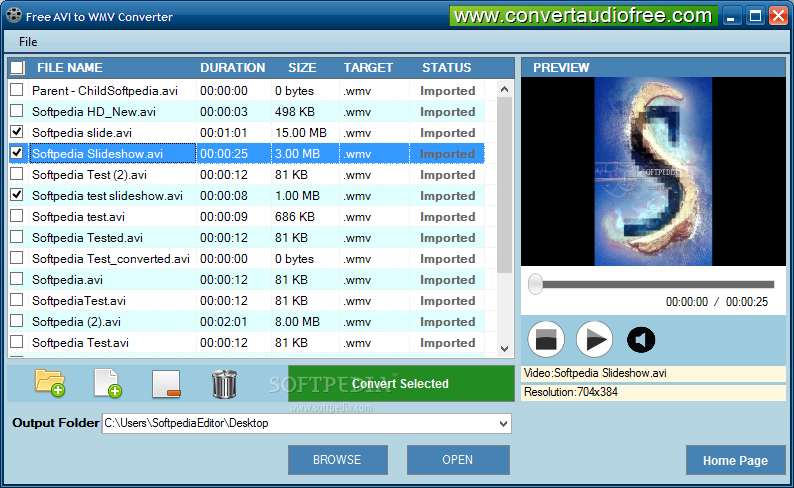Check the Softpedia Test (2).avi checkbox

click(x=17, y=174)
